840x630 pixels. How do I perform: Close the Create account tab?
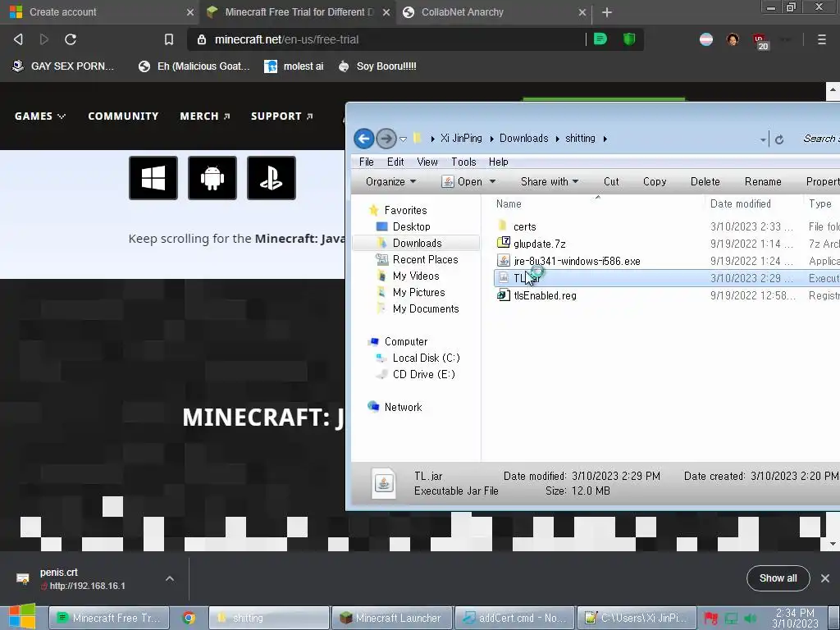[190, 11]
